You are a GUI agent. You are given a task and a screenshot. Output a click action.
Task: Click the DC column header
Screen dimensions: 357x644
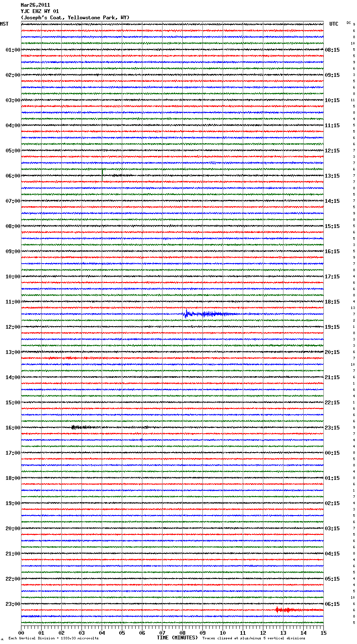(349, 23)
